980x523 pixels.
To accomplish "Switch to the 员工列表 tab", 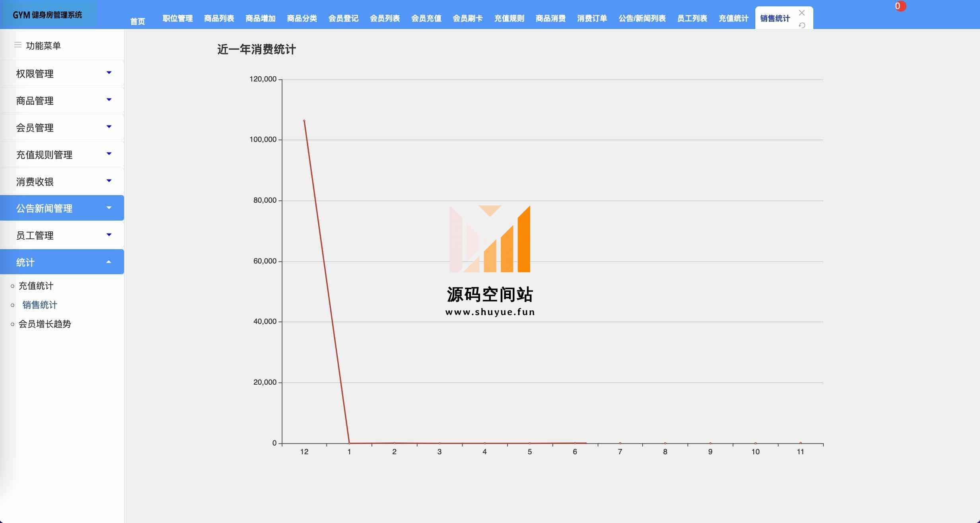I will click(692, 18).
